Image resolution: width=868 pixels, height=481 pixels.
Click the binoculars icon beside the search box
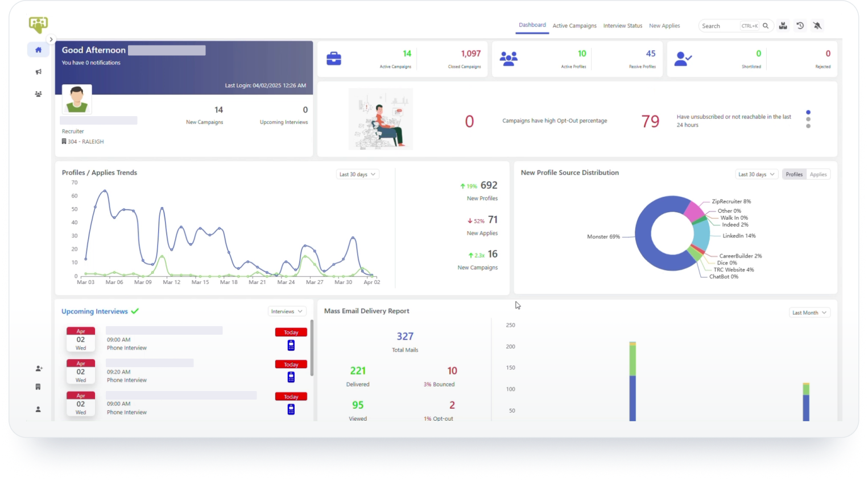point(783,26)
